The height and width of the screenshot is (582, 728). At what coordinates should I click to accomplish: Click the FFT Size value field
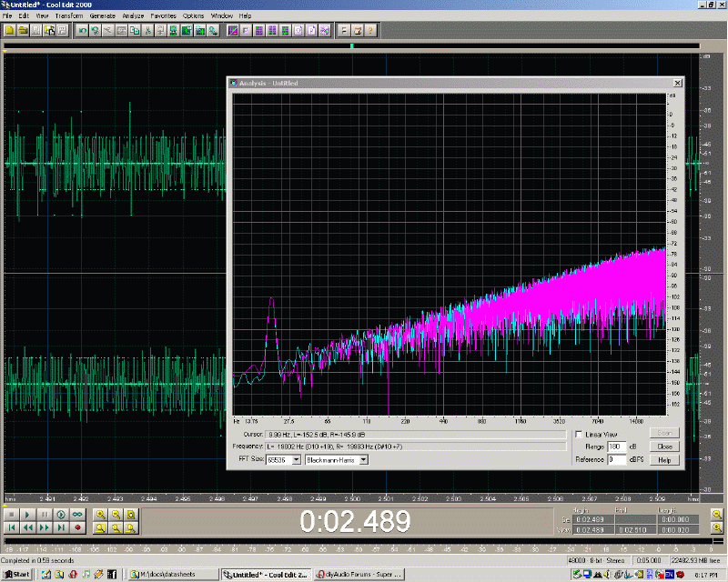pyautogui.click(x=279, y=460)
